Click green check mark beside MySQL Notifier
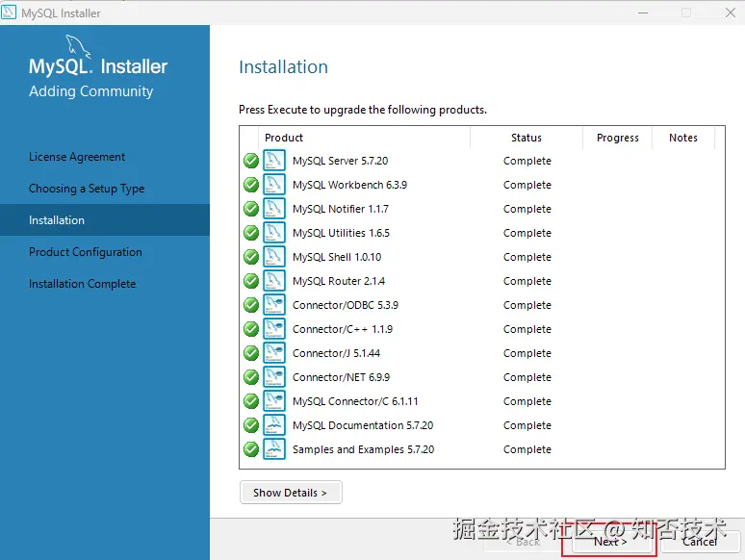The width and height of the screenshot is (745, 560). (x=251, y=209)
